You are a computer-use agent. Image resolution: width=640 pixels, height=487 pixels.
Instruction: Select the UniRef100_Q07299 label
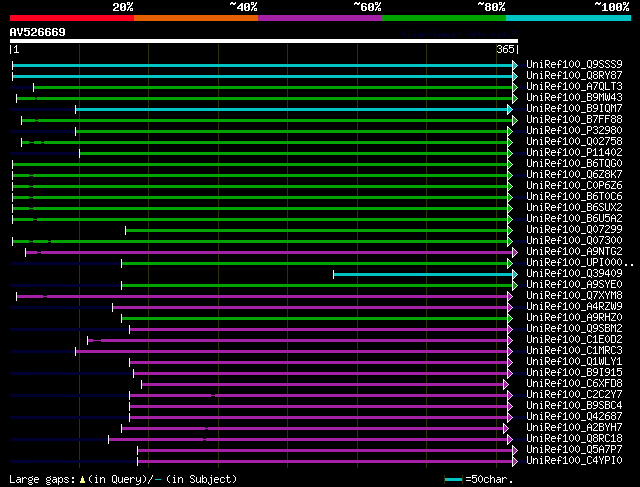point(574,229)
